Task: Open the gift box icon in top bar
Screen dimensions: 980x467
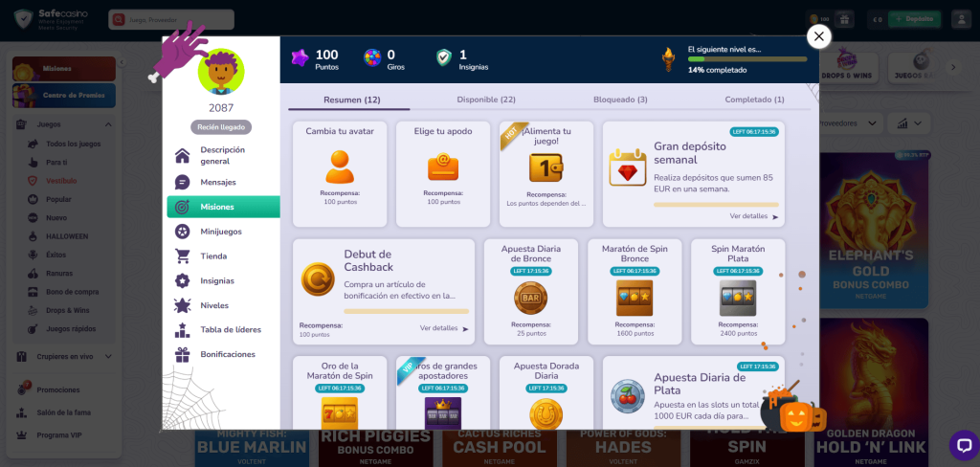Action: [844, 19]
